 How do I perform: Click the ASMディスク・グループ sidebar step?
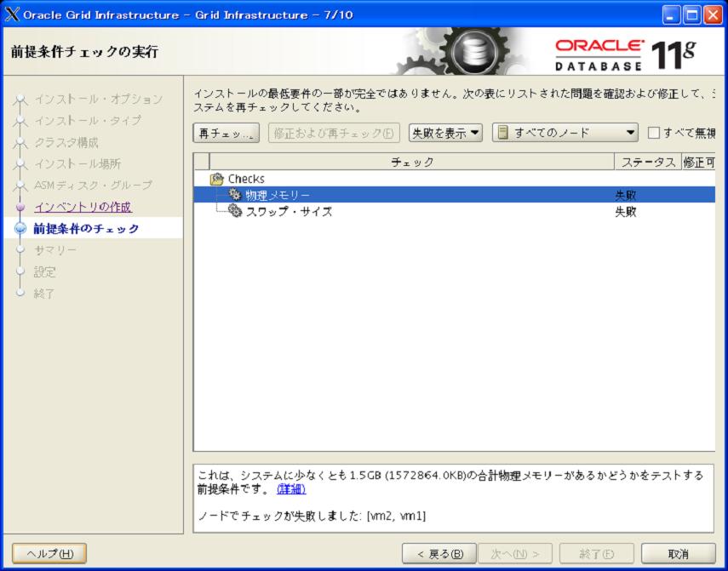point(94,185)
